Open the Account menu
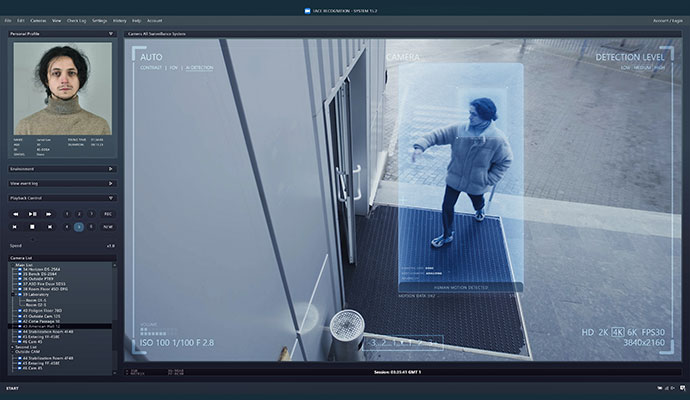This screenshot has height=400, width=690. click(154, 21)
